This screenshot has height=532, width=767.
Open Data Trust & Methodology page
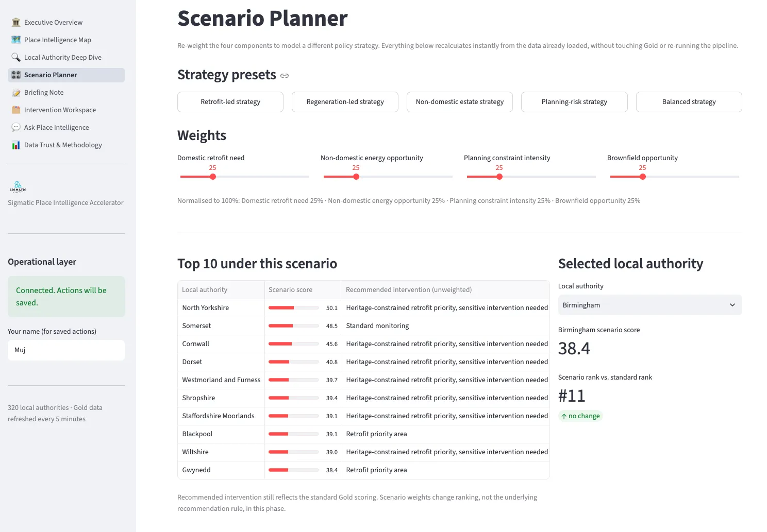66,145
